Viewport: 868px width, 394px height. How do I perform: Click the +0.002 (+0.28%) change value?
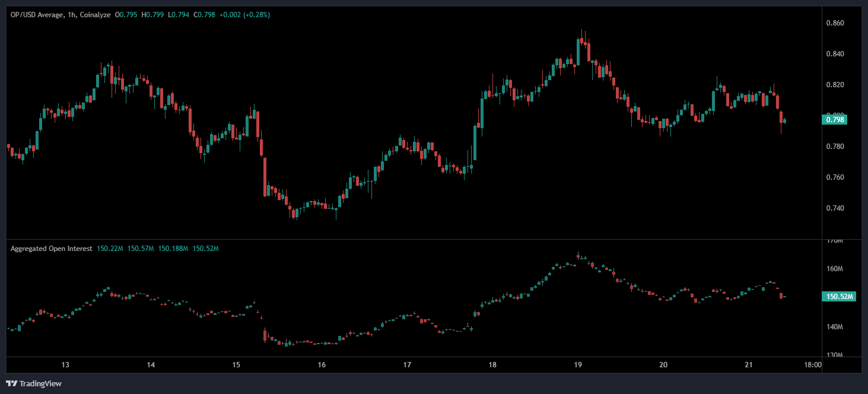(x=244, y=15)
